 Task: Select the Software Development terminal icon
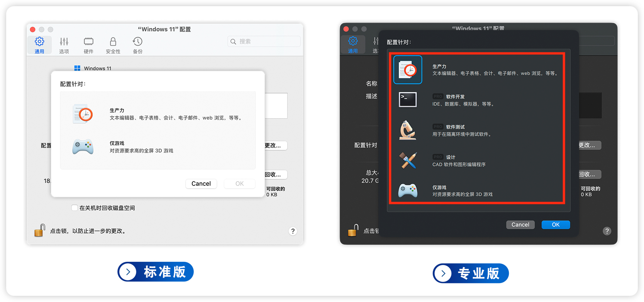point(408,100)
